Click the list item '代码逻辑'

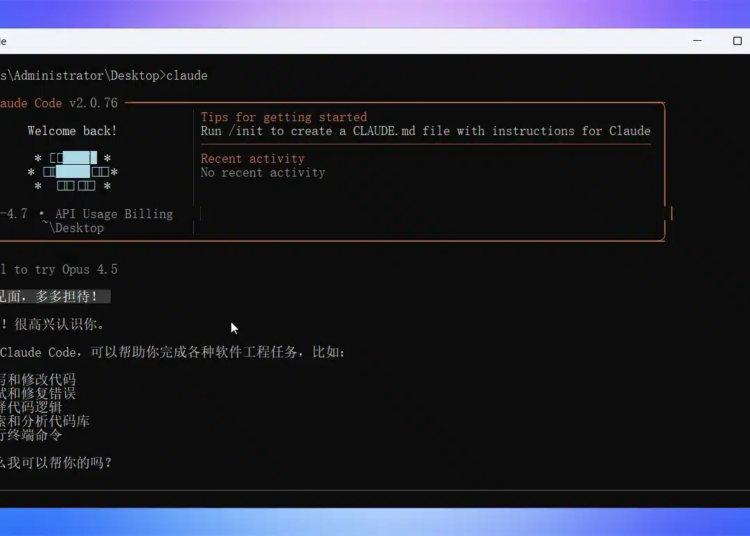pos(34,407)
